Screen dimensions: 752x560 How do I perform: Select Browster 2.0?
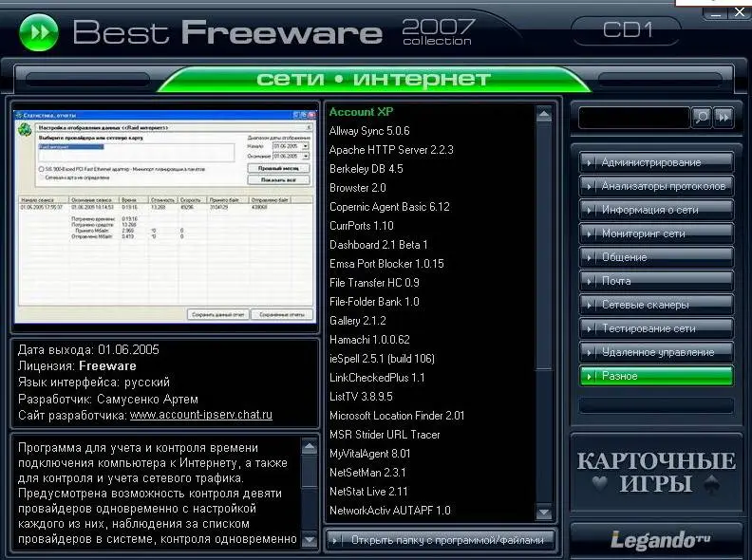(358, 188)
